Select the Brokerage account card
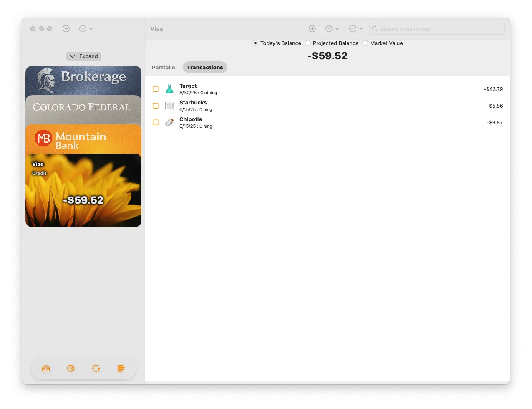This screenshot has width=532, height=409. click(83, 79)
